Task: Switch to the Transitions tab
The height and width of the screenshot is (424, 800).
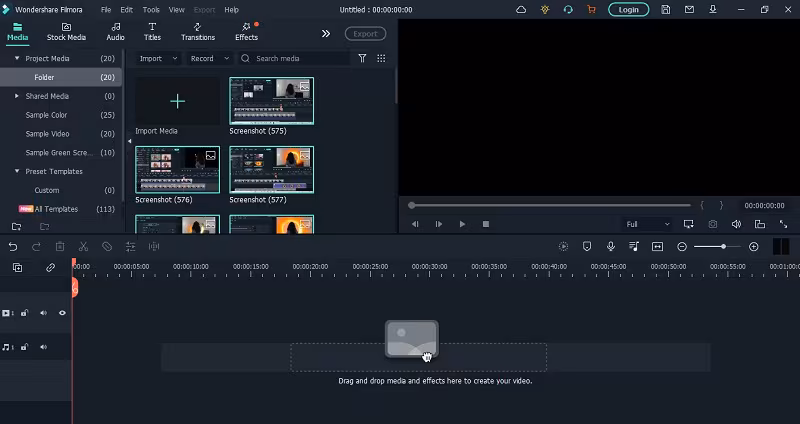Action: tap(198, 31)
